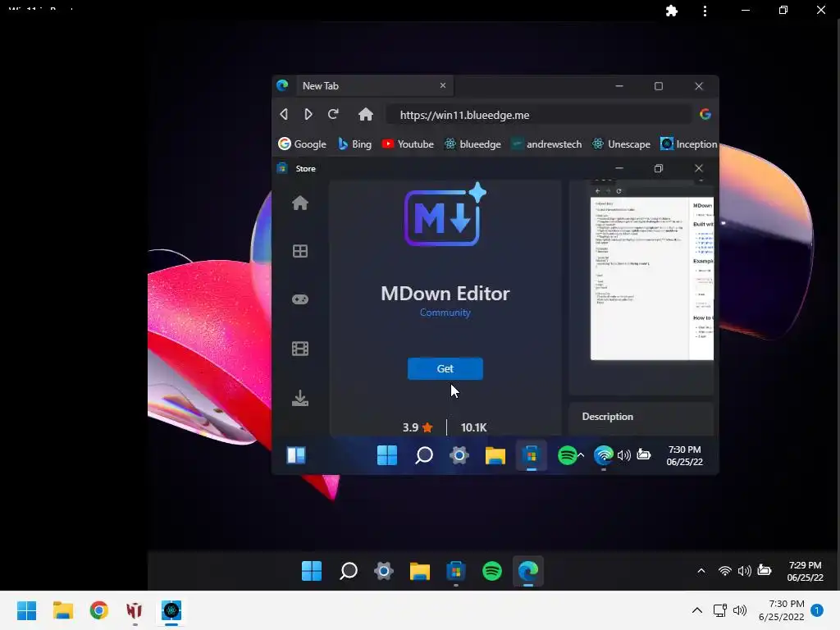Open File Explorer from host taskbar

[x=62, y=610]
